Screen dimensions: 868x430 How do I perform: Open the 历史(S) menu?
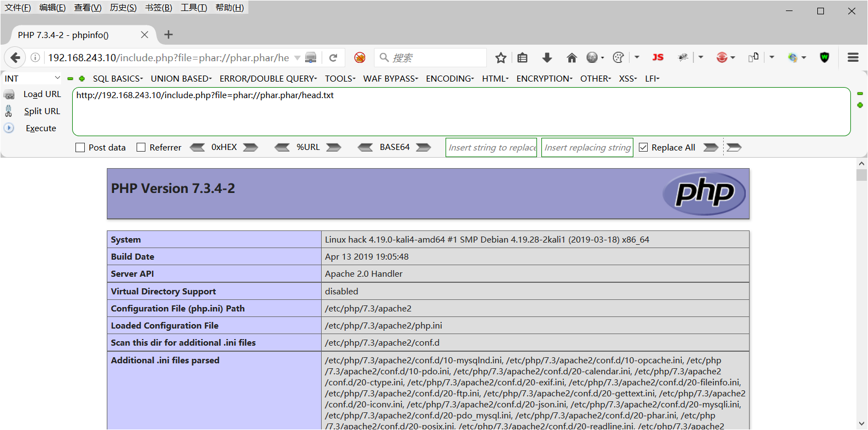[123, 7]
